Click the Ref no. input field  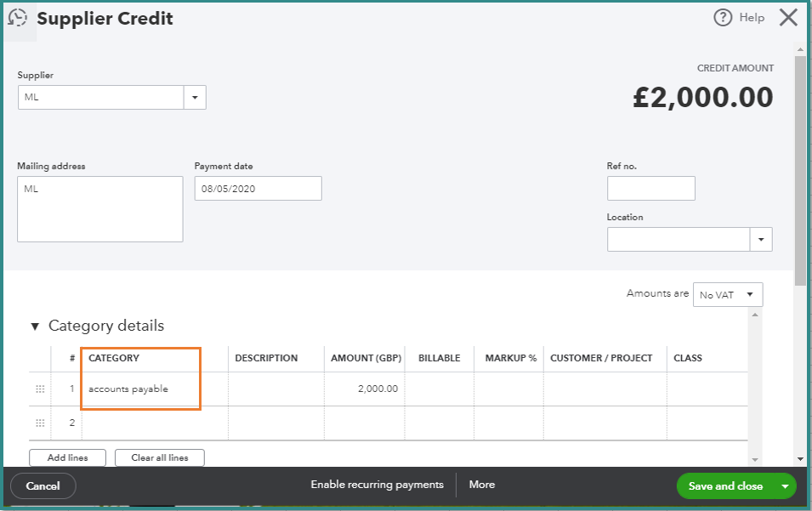tap(650, 189)
